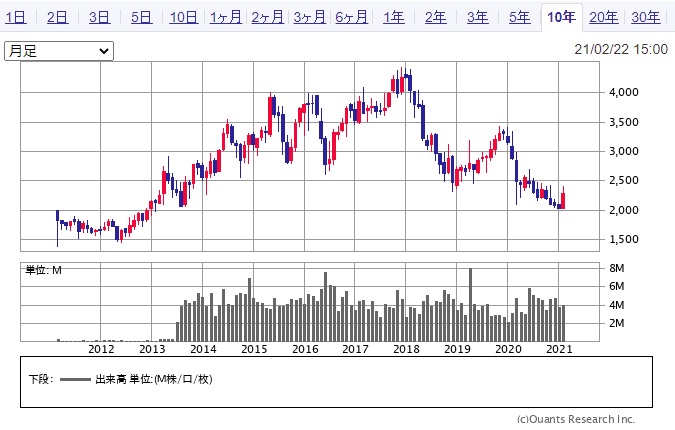Click the 2015 year axis label
Image resolution: width=675 pixels, height=430 pixels.
click(x=254, y=349)
